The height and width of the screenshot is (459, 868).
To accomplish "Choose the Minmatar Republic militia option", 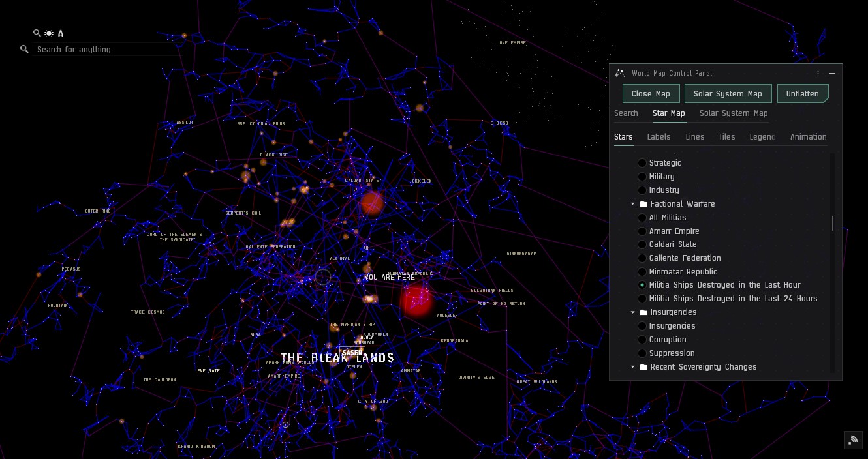I will pos(643,272).
